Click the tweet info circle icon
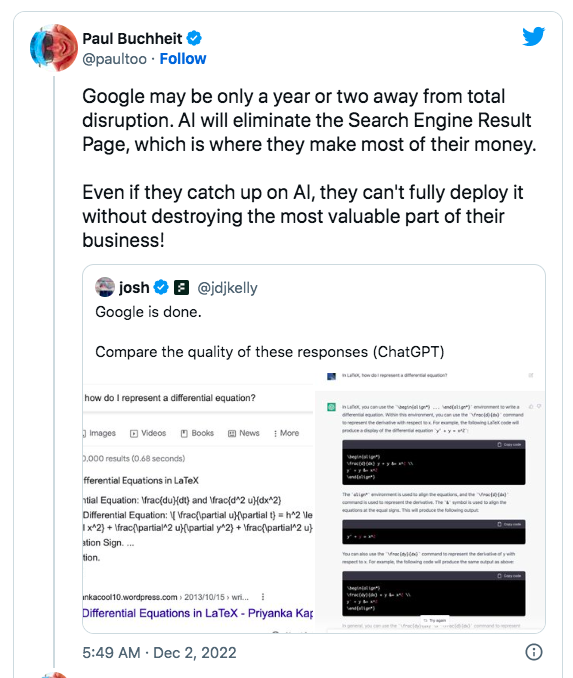573x678 pixels. (x=534, y=652)
